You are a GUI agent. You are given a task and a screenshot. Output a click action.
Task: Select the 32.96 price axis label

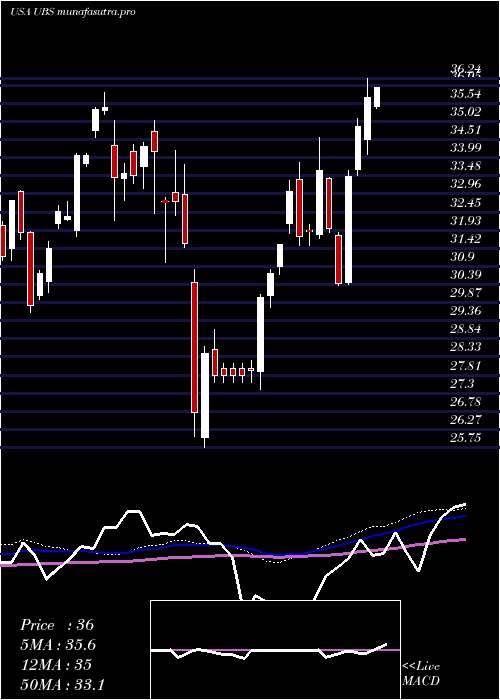[x=465, y=184]
